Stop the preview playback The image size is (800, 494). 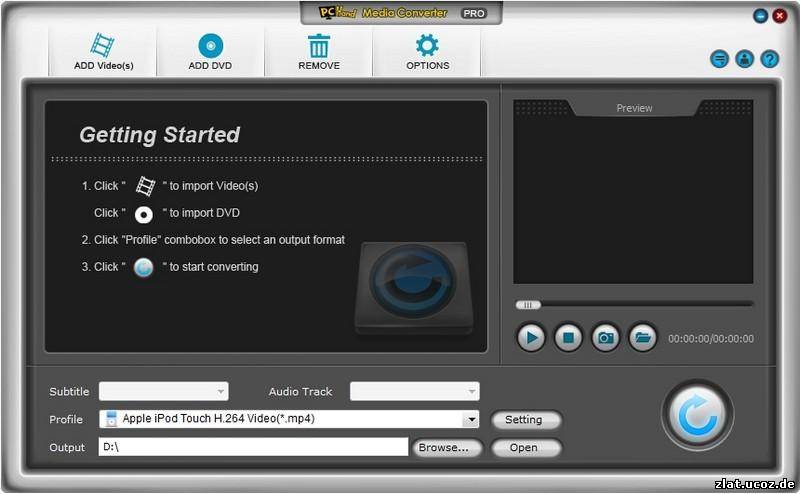pos(568,337)
